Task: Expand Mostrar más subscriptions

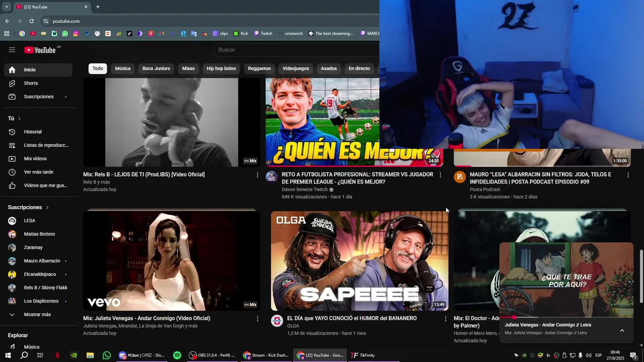Action: 38,315
